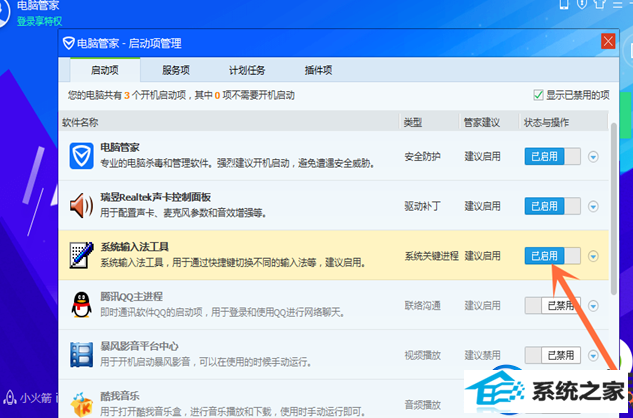
Task: Click the 系统输入法工具 item name
Action: (134, 247)
